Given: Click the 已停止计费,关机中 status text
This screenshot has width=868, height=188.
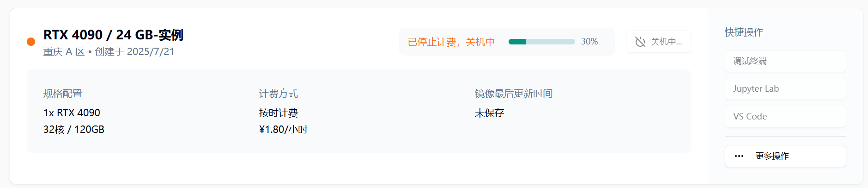Looking at the screenshot, I should click(x=451, y=42).
